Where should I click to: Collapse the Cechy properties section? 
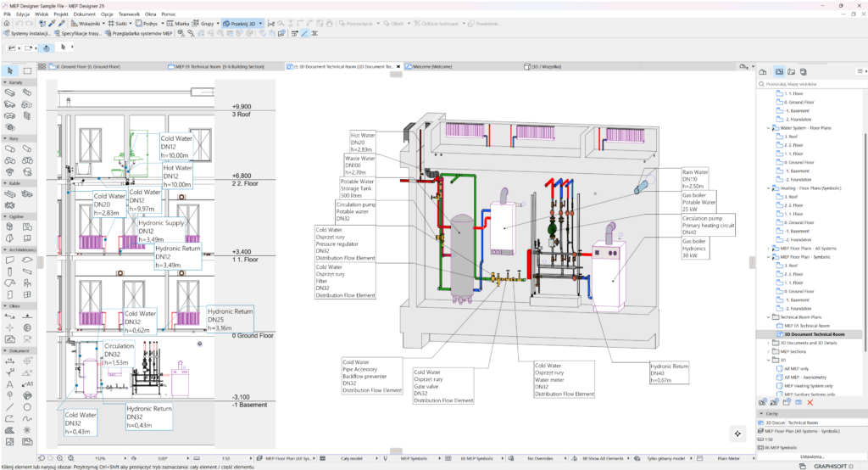(x=761, y=414)
